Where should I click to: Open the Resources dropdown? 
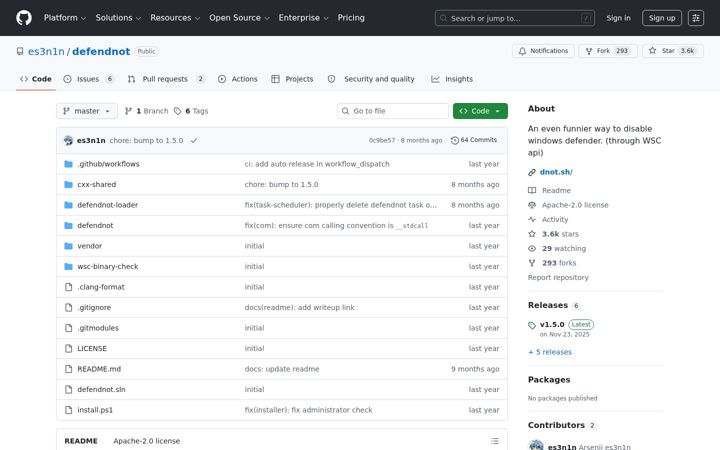(x=175, y=18)
